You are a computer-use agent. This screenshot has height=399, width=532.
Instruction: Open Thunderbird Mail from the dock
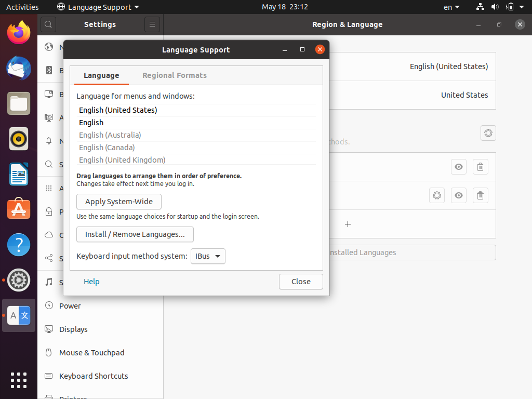pos(19,69)
